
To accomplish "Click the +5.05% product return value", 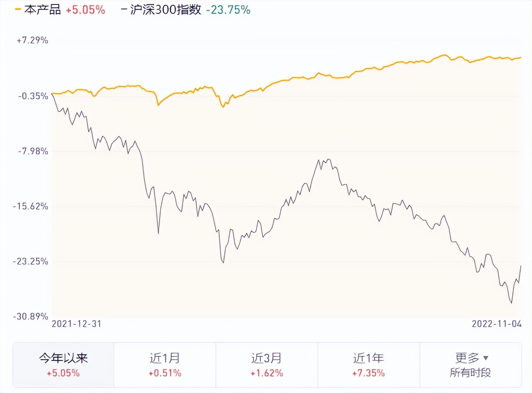I will tap(86, 9).
